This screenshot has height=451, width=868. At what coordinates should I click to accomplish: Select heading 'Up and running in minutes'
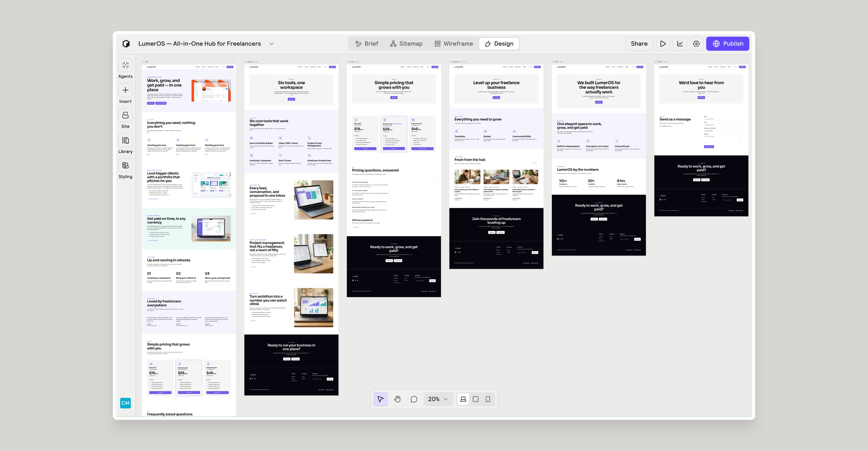coord(168,260)
